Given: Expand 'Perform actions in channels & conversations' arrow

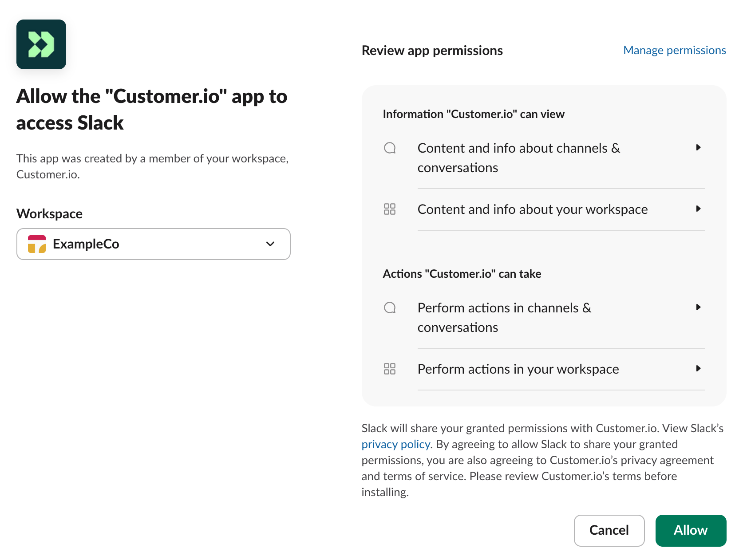Looking at the screenshot, I should point(698,307).
